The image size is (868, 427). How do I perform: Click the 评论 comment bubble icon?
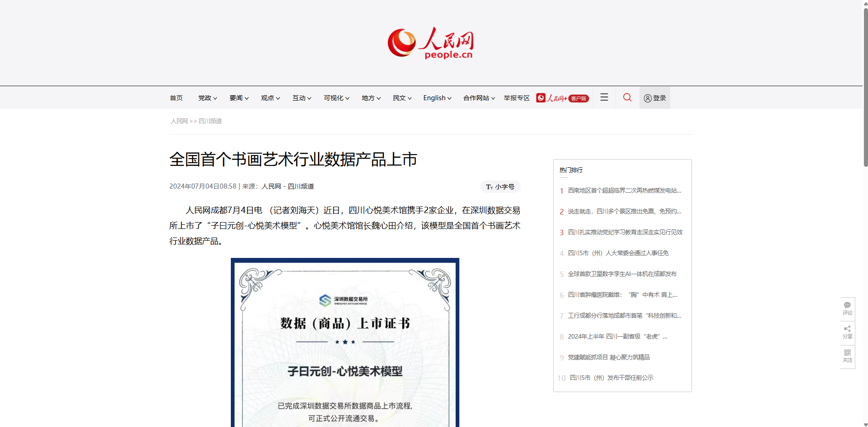tap(847, 308)
